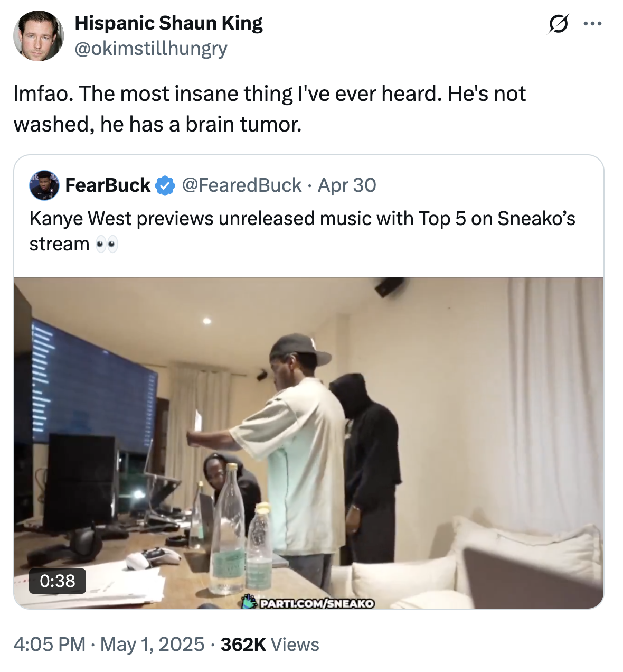The image size is (623, 672).
Task: Click the Apr 30 timestamp link
Action: (346, 185)
